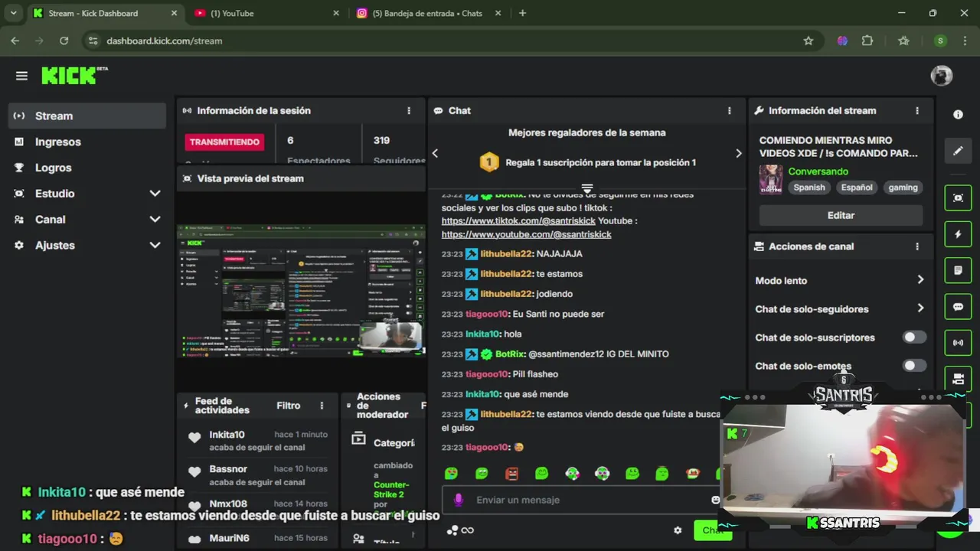Click the lightning bolt widget icon
This screenshot has height=551, width=980.
(958, 234)
